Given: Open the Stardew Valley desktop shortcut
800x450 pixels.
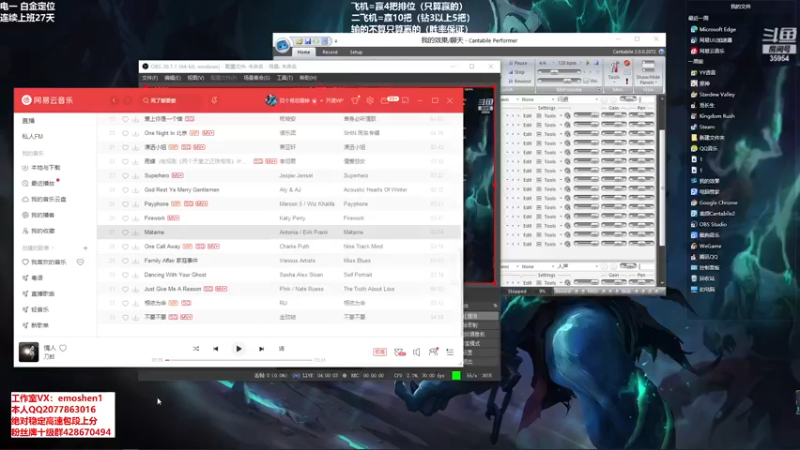Looking at the screenshot, I should tap(713, 94).
